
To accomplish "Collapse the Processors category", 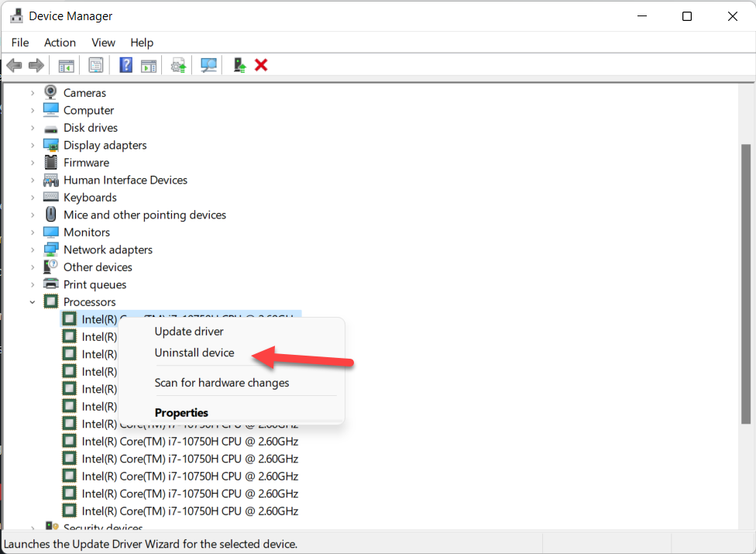I will 33,302.
